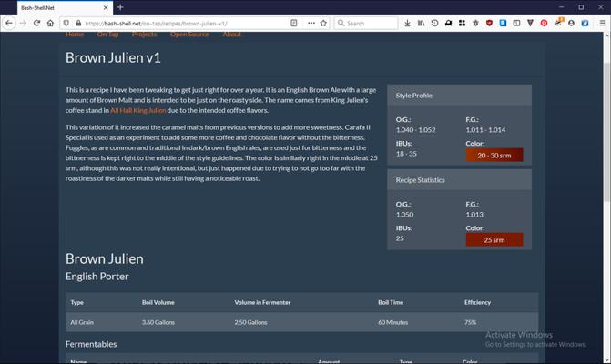The width and height of the screenshot is (611, 364).
Task: Open the Firefox hamburger menu
Action: (x=600, y=23)
